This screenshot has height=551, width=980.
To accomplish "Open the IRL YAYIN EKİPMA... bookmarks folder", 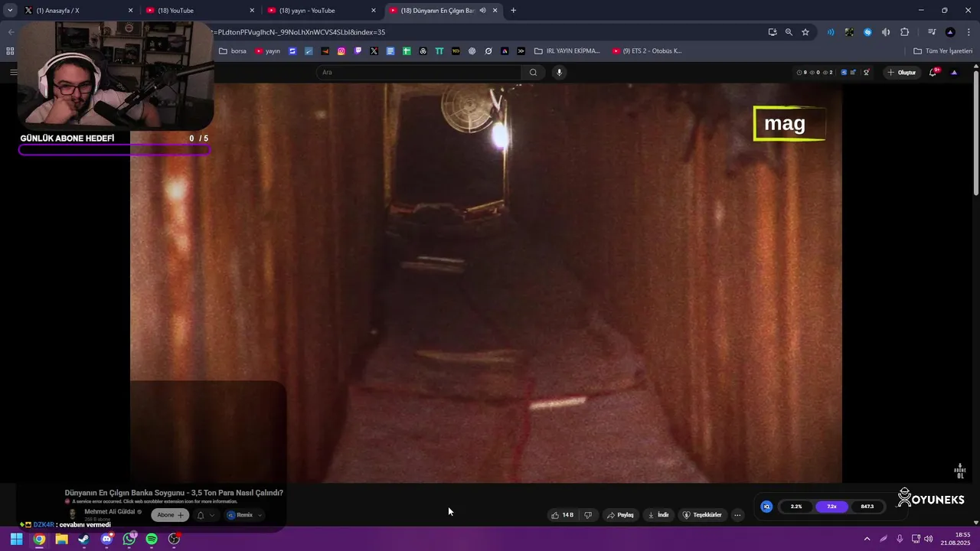I will coord(567,51).
